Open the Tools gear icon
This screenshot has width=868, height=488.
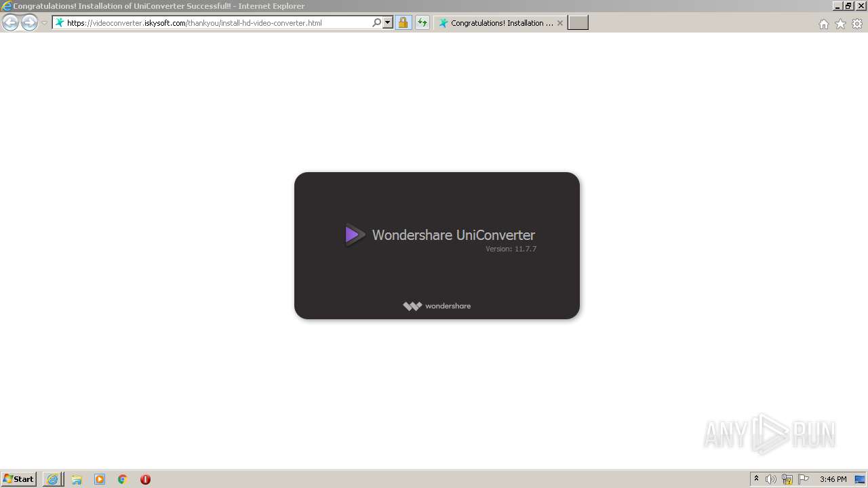857,24
